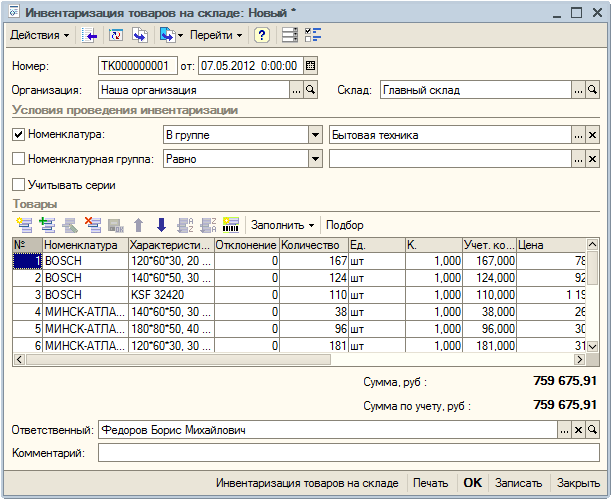Sort rows descending Z-A icon

coord(208,225)
